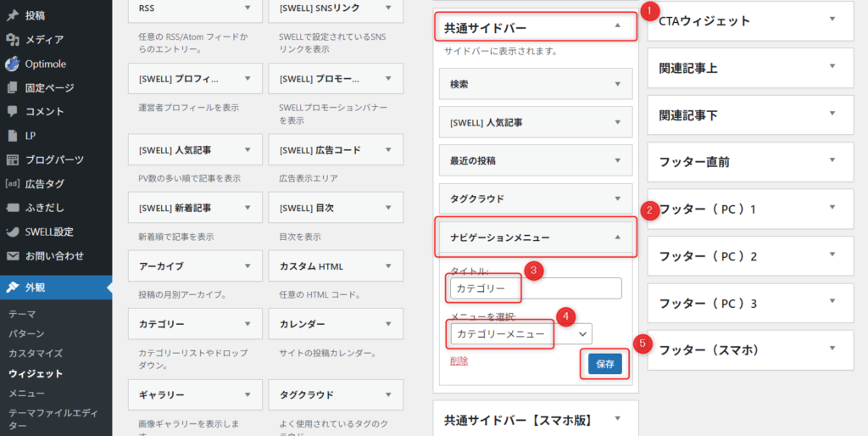The height and width of the screenshot is (436, 868).
Task: Click the ブログパーツ grid icon
Action: coord(12,159)
